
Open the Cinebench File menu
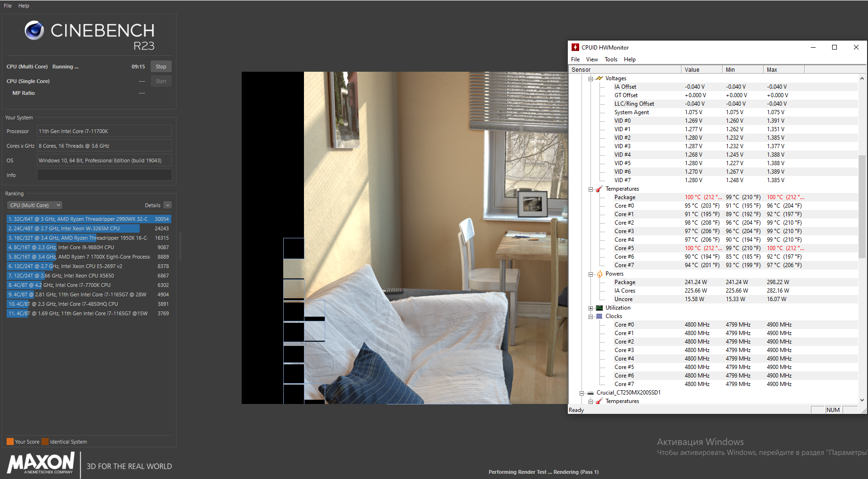tap(8, 6)
